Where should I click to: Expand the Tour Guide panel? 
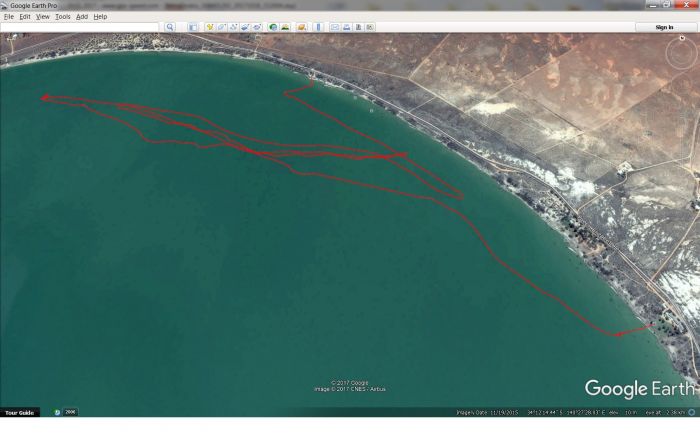click(x=20, y=412)
